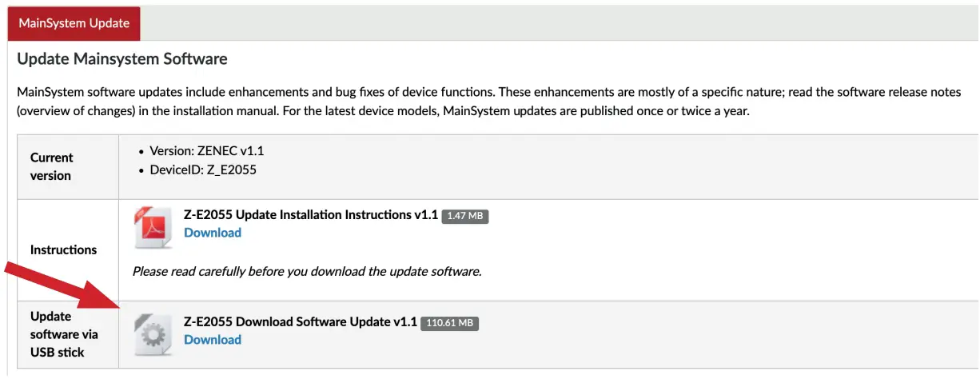Click the Z-E2055 Update Installation Instructions v1.1 title

tap(311, 215)
